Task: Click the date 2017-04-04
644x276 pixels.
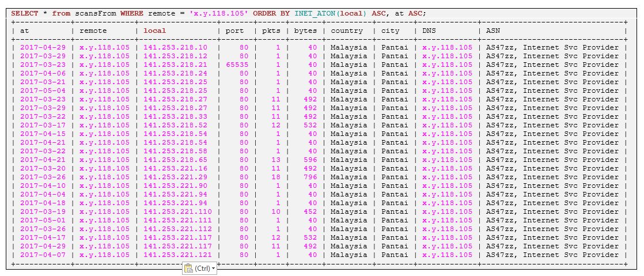Action: point(43,194)
